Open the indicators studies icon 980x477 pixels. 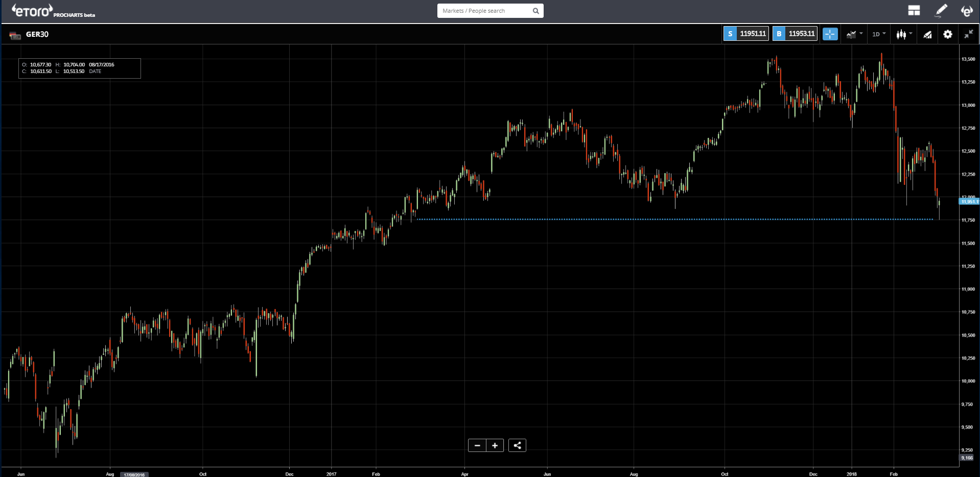(x=927, y=34)
